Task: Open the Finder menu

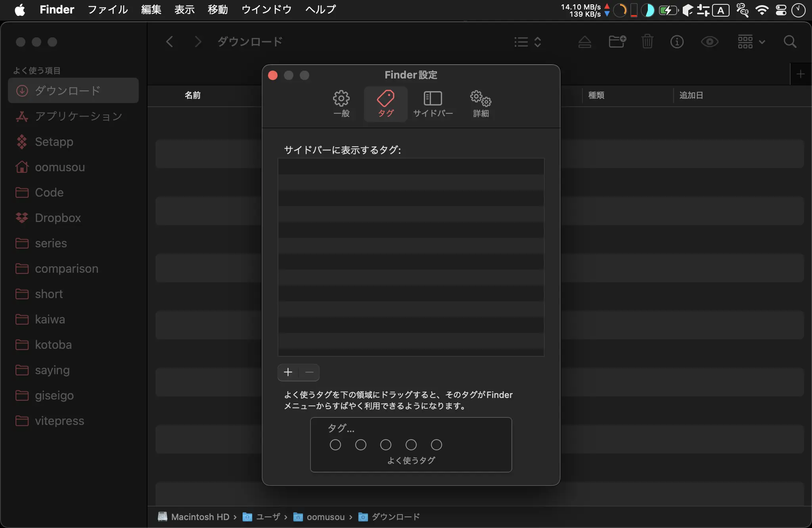Action: (x=57, y=10)
